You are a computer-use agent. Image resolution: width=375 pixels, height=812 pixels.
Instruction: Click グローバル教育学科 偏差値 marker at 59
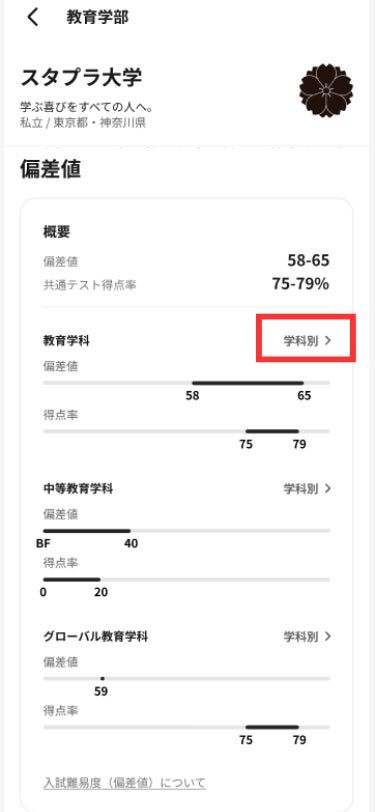point(102,678)
